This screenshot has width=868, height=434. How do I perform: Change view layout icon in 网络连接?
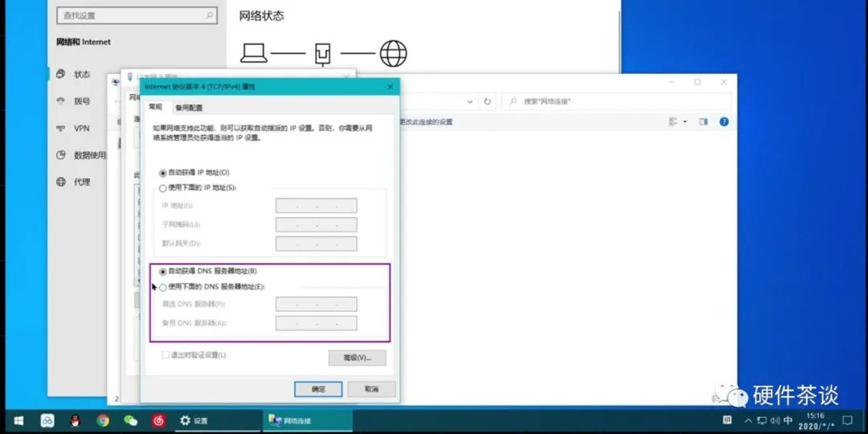(674, 122)
